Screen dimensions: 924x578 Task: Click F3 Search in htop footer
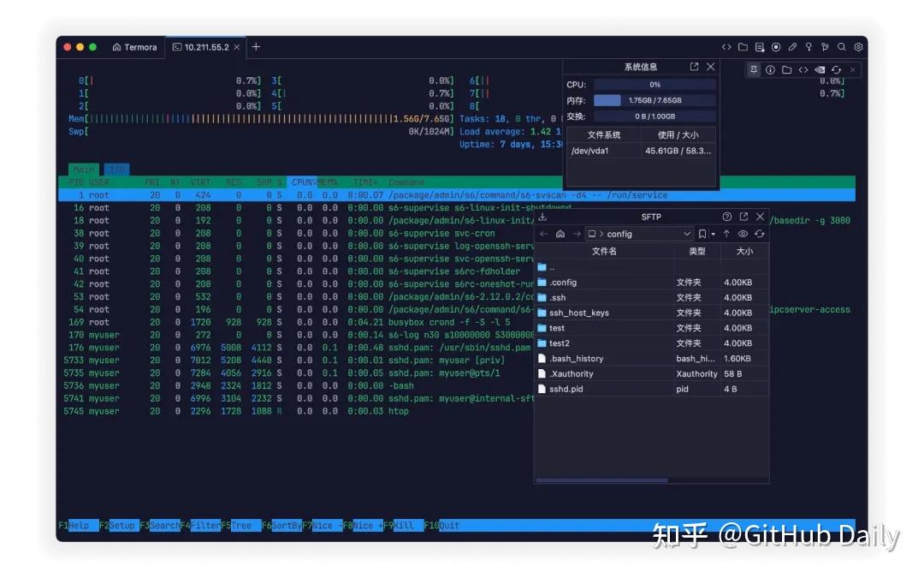pyautogui.click(x=160, y=526)
